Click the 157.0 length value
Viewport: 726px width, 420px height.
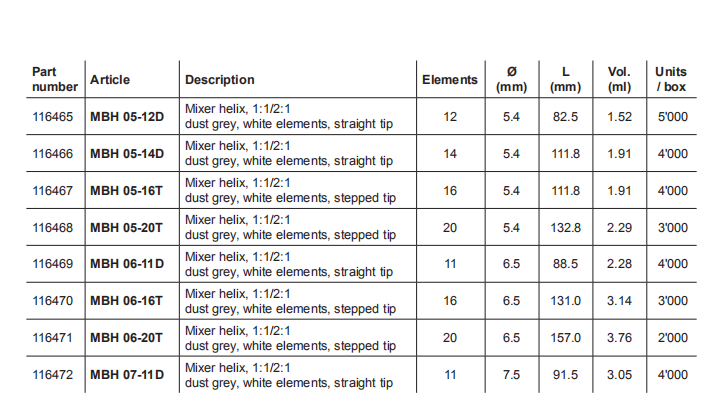(566, 338)
